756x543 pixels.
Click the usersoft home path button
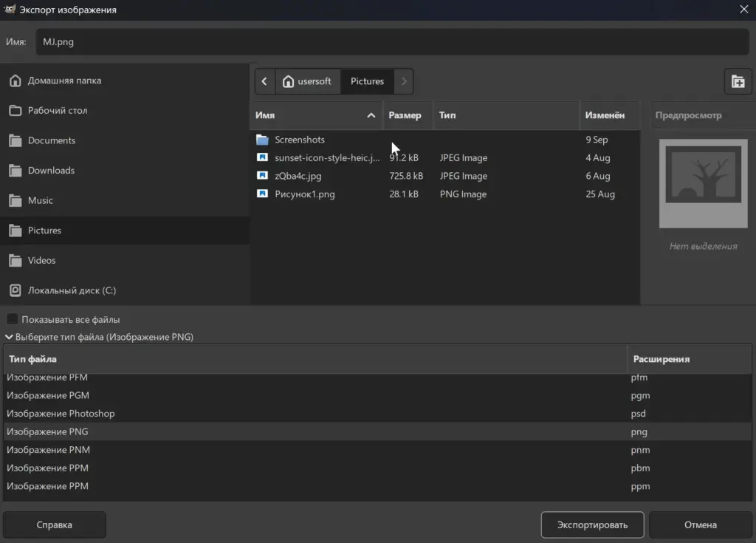308,81
